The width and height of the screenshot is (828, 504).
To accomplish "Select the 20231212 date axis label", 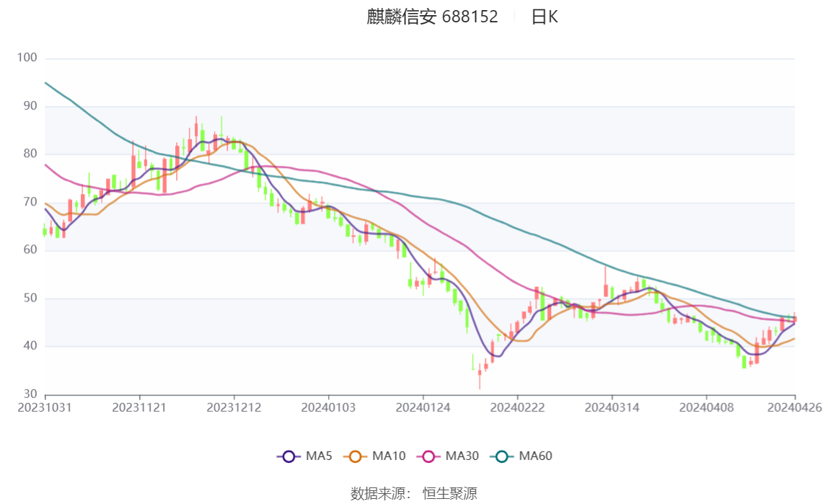I will 234,408.
